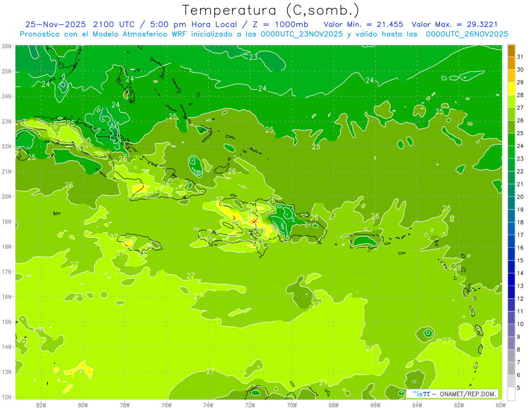Click the latitude label '18N'
This screenshot has width=532, height=411.
[x=7, y=247]
